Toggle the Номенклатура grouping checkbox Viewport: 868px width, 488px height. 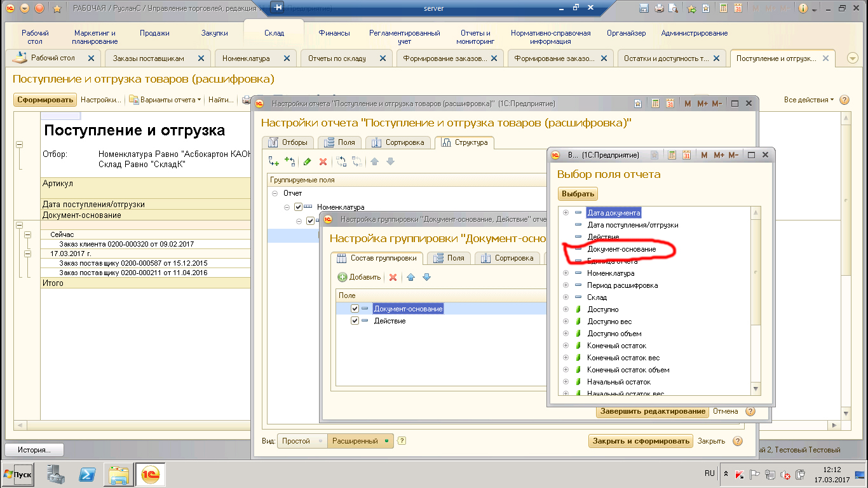(299, 207)
